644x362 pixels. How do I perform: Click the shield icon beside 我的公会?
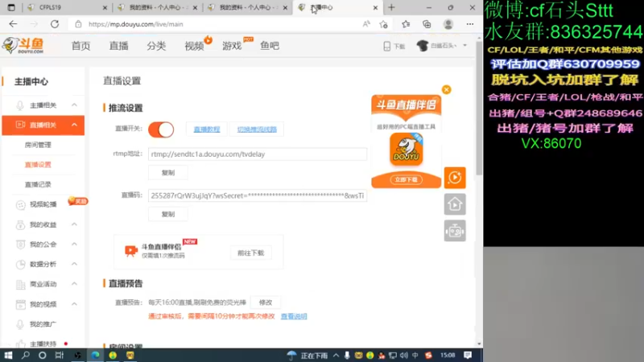pos(20,245)
